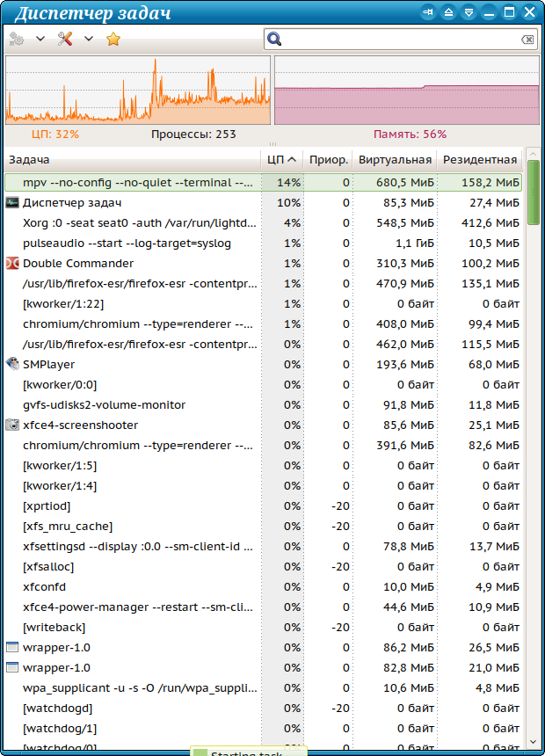Image resolution: width=545 pixels, height=756 pixels.
Task: Click titlebar down-arrow menu icon
Action: click(469, 12)
